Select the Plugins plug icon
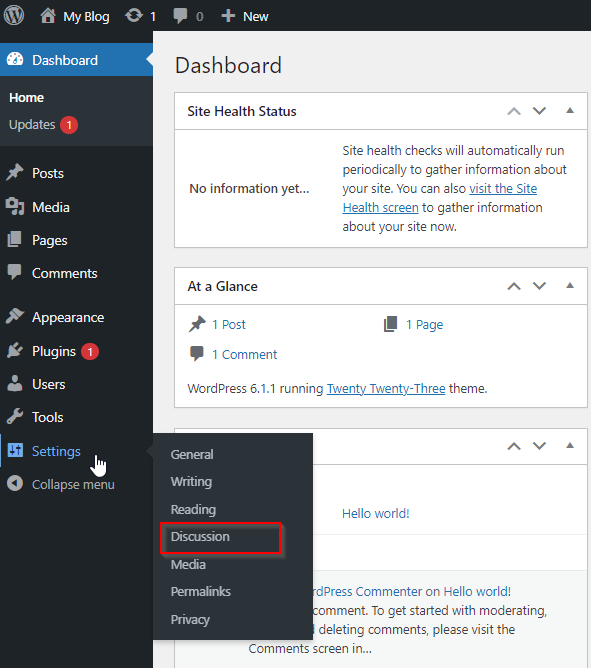This screenshot has height=668, width=591. [15, 351]
